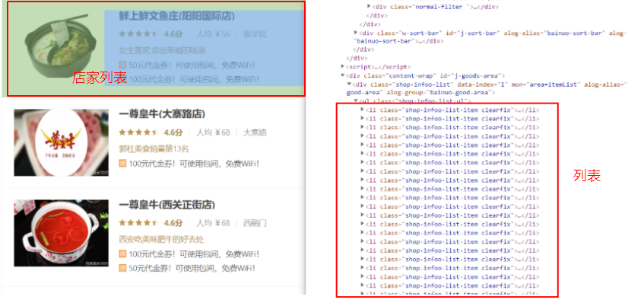Collapse the ul class="shop-infoo-list-ul" node
This screenshot has height=306, width=644.
pos(356,100)
